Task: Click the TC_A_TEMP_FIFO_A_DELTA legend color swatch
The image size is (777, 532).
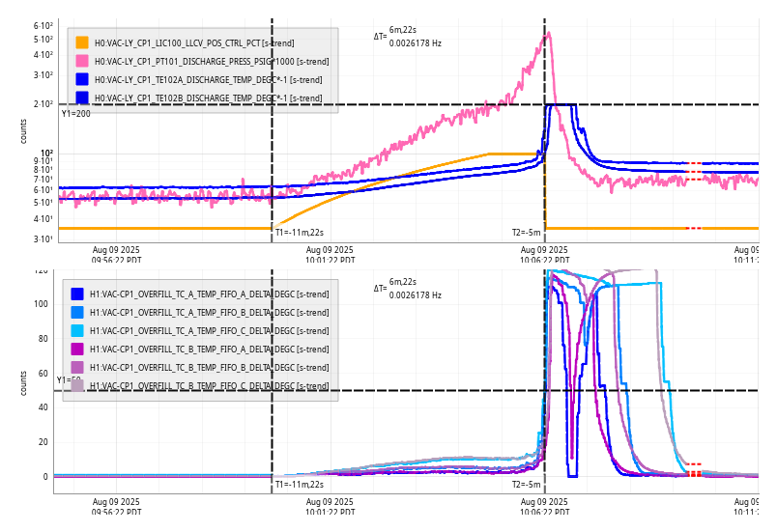Action: pyautogui.click(x=78, y=294)
